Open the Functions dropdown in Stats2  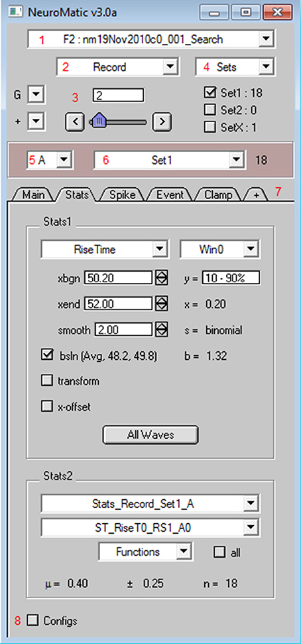point(146,552)
